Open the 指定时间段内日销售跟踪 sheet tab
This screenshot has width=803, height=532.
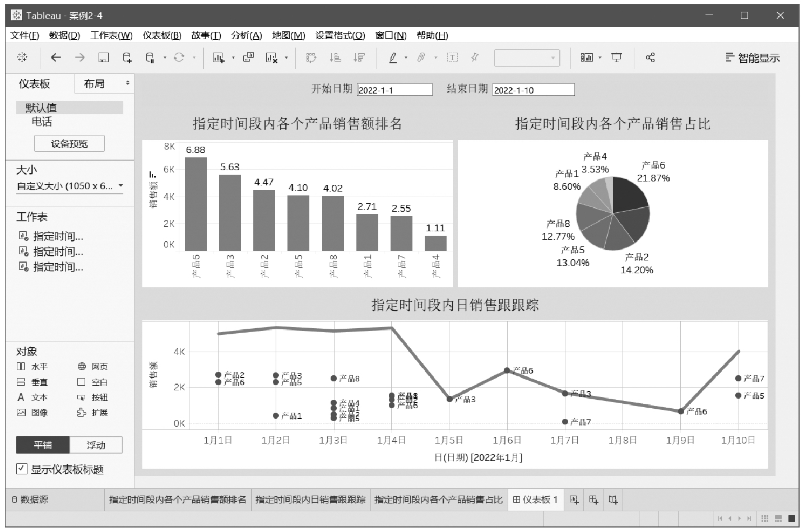tap(310, 500)
